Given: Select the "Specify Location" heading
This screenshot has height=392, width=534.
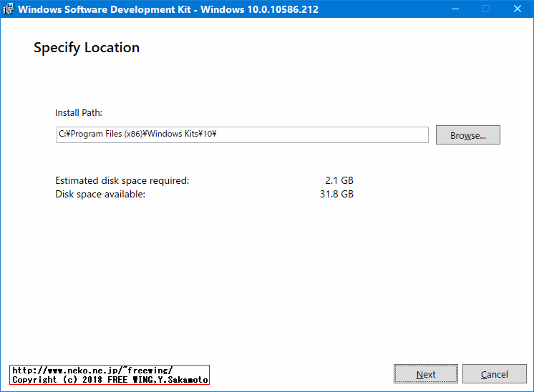Looking at the screenshot, I should (x=87, y=48).
